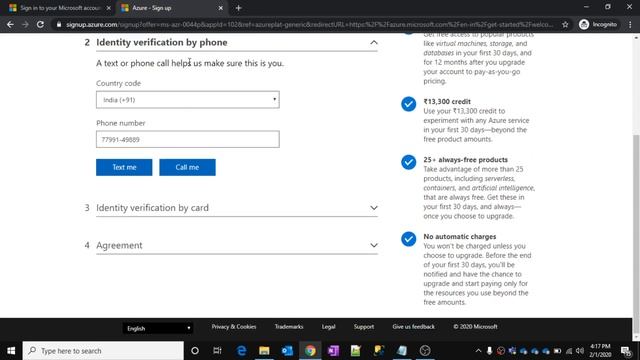Open a new browser tab
Image resolution: width=640 pixels, height=360 pixels.
238,8
